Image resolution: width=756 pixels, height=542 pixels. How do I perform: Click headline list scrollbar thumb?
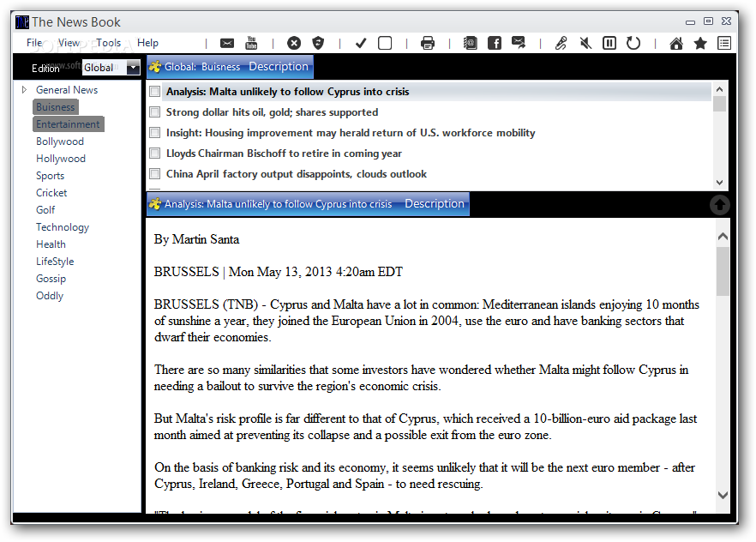point(719,104)
